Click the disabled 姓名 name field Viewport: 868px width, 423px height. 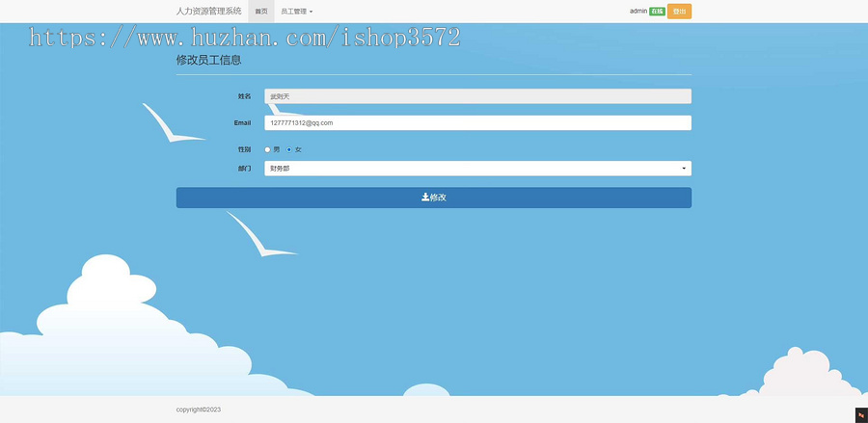point(477,96)
